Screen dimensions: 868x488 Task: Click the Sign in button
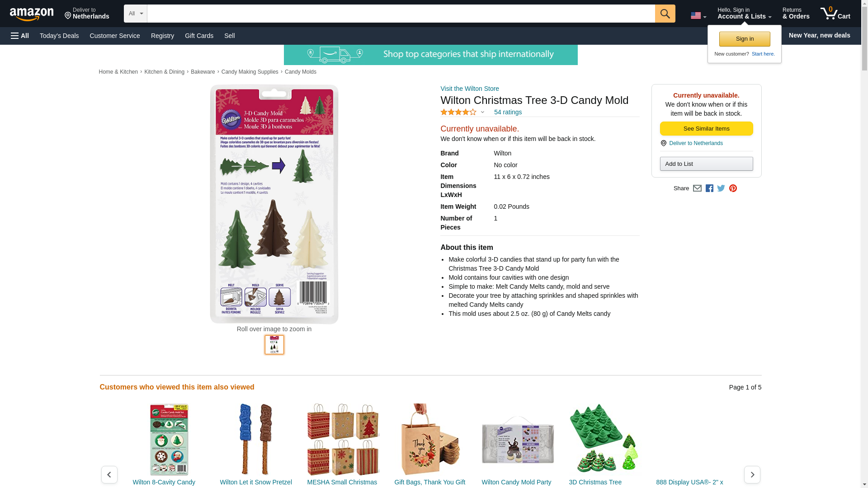(745, 39)
